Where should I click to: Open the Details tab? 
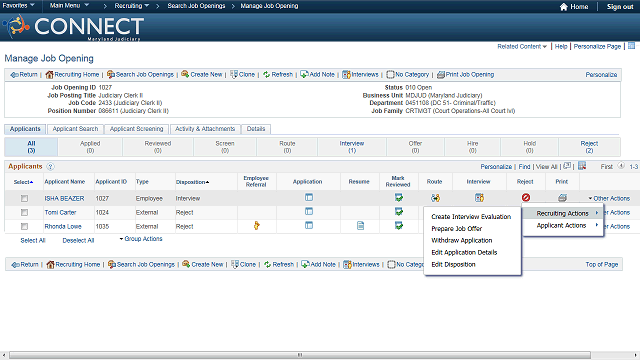pos(256,129)
